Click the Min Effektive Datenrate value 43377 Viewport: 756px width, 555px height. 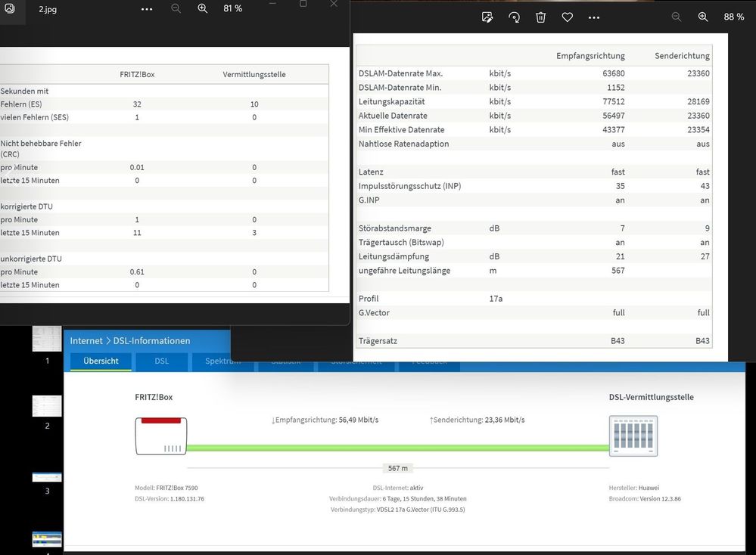pyautogui.click(x=613, y=129)
